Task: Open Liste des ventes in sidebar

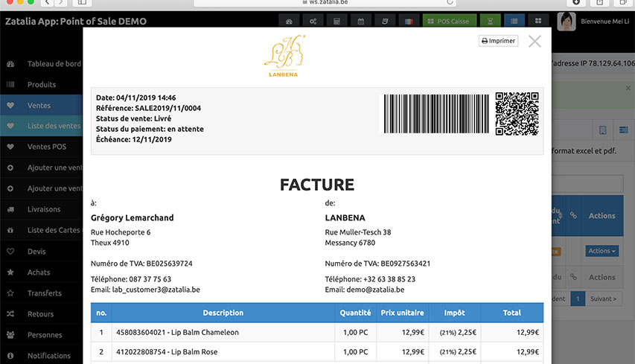Action: coord(41,126)
